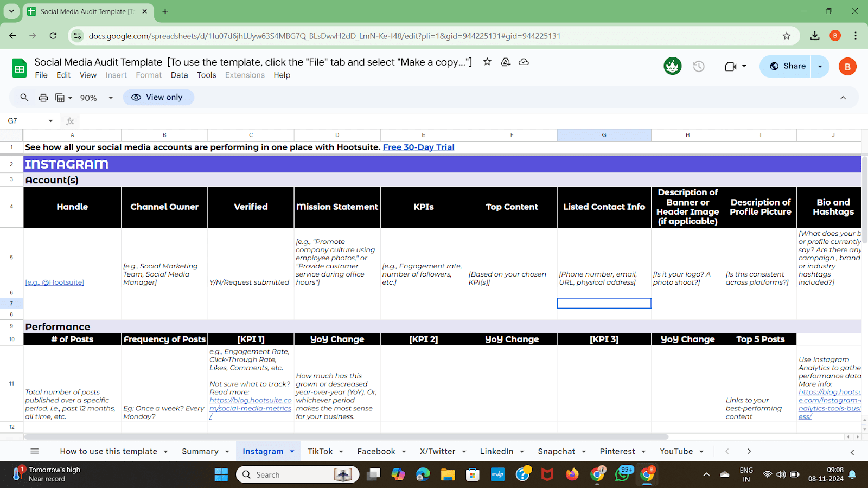Start a Meet video call
The height and width of the screenshot is (488, 868).
pos(731,66)
